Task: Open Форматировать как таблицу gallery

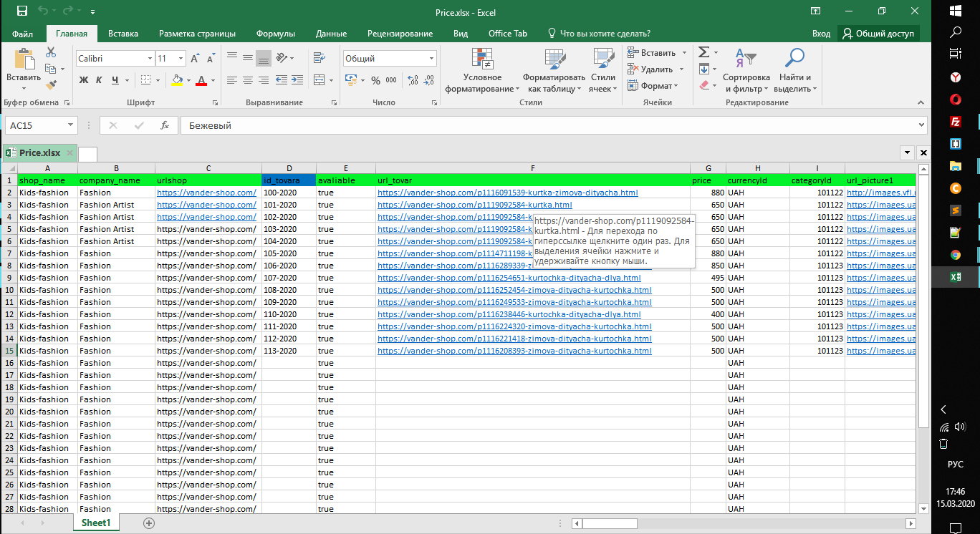Action: [x=554, y=70]
